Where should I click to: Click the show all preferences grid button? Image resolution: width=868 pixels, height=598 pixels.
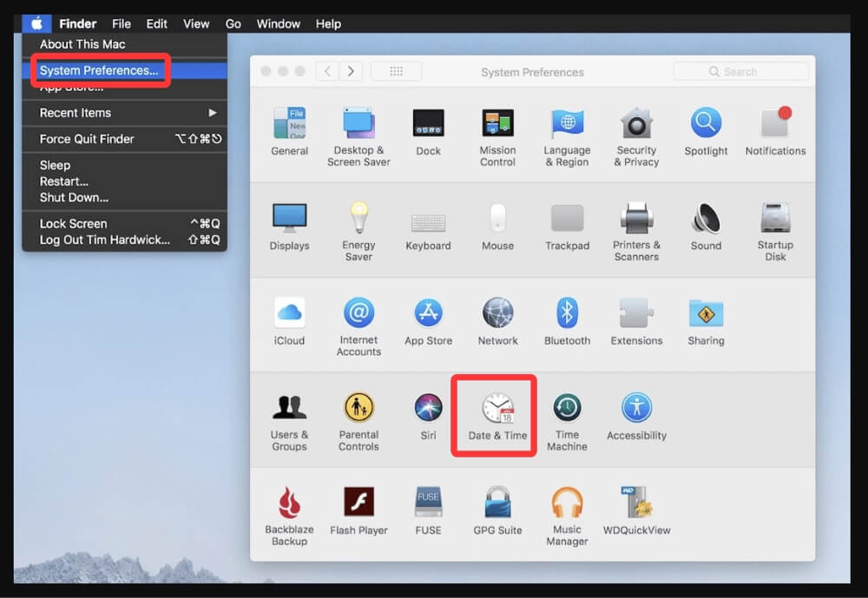[x=397, y=71]
